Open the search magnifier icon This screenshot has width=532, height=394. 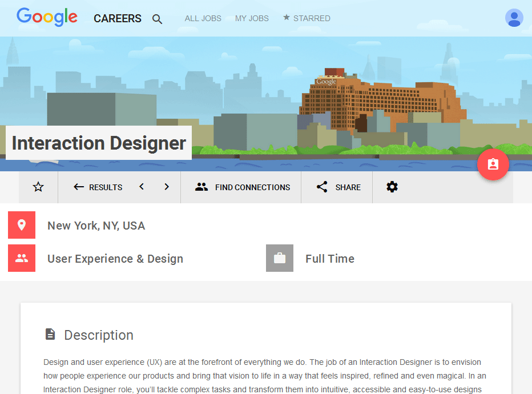(157, 19)
